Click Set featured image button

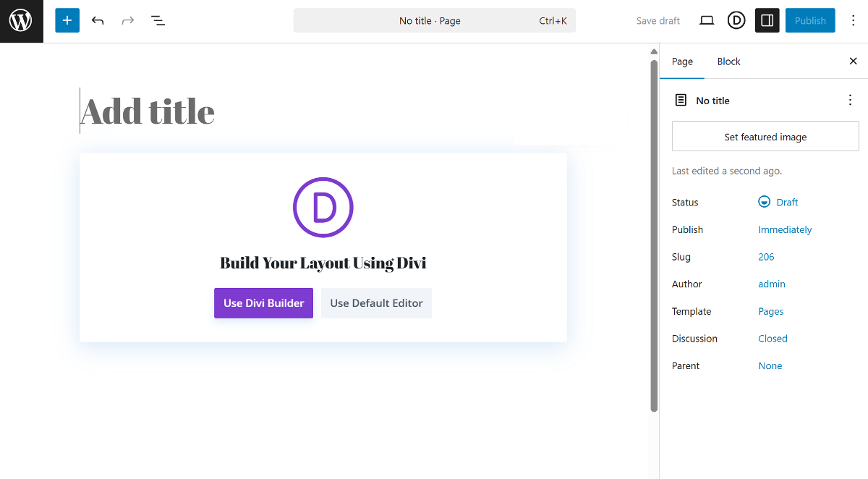point(765,137)
